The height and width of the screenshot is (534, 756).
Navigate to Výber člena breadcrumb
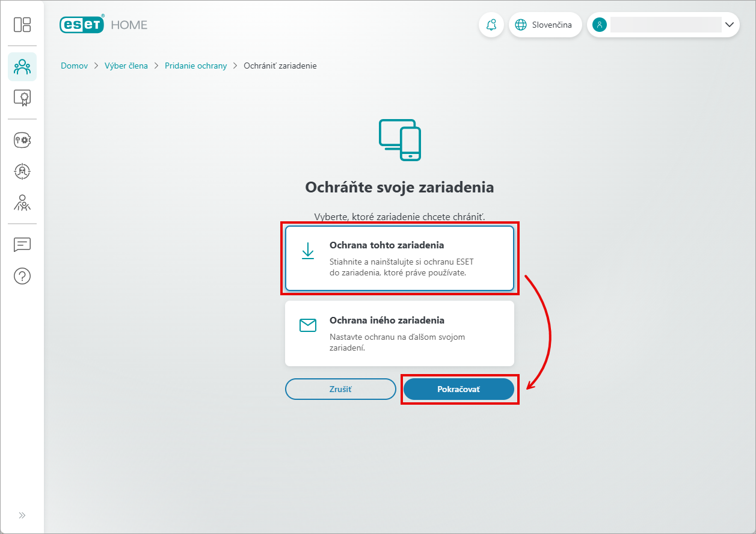(x=126, y=66)
